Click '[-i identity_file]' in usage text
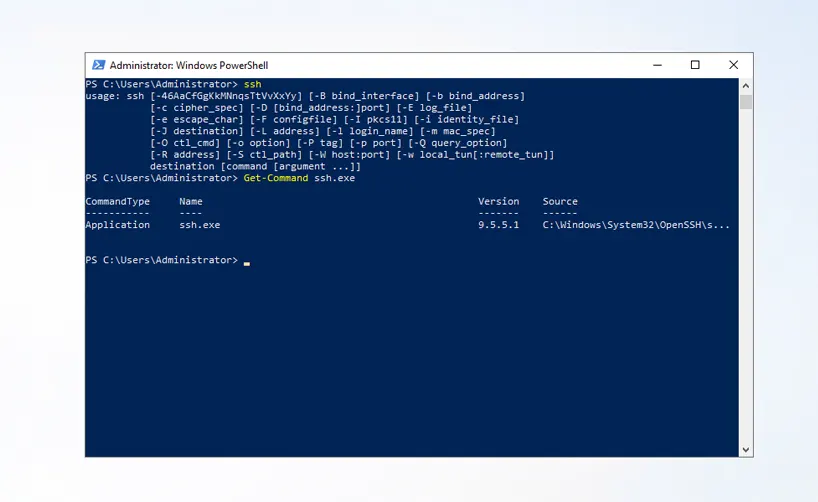The height and width of the screenshot is (502, 818). tap(466, 119)
